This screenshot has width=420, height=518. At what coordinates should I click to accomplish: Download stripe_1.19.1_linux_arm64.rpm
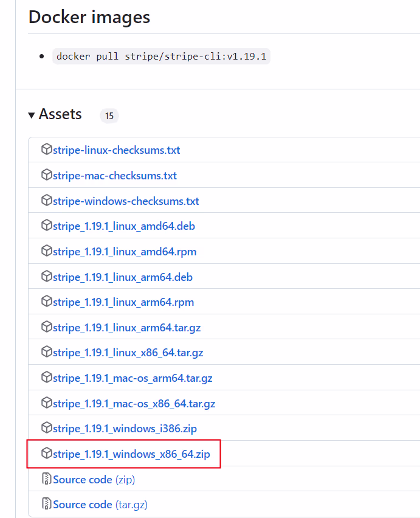tap(123, 302)
